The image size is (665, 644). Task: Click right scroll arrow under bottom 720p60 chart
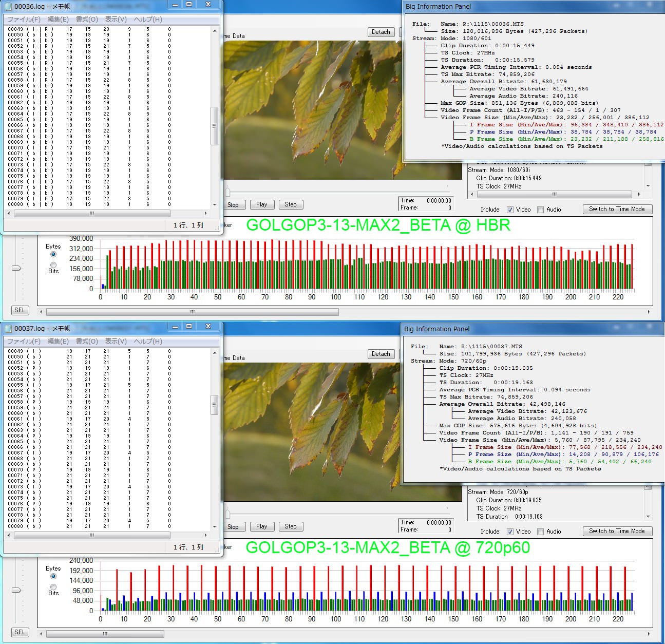[x=648, y=634]
